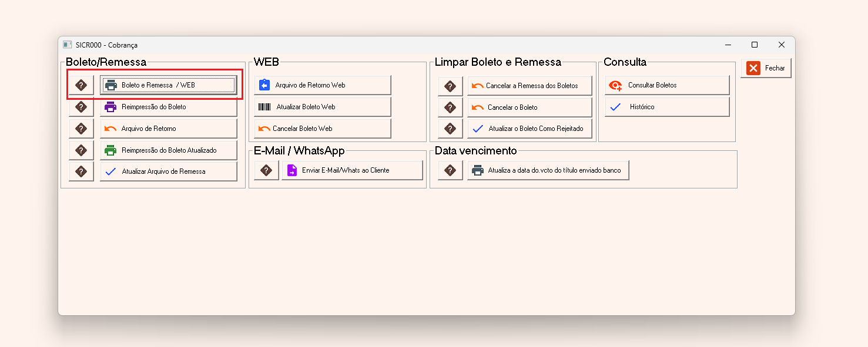Click help icon beside Atualizar Arquivo de Remessa

[81, 171]
